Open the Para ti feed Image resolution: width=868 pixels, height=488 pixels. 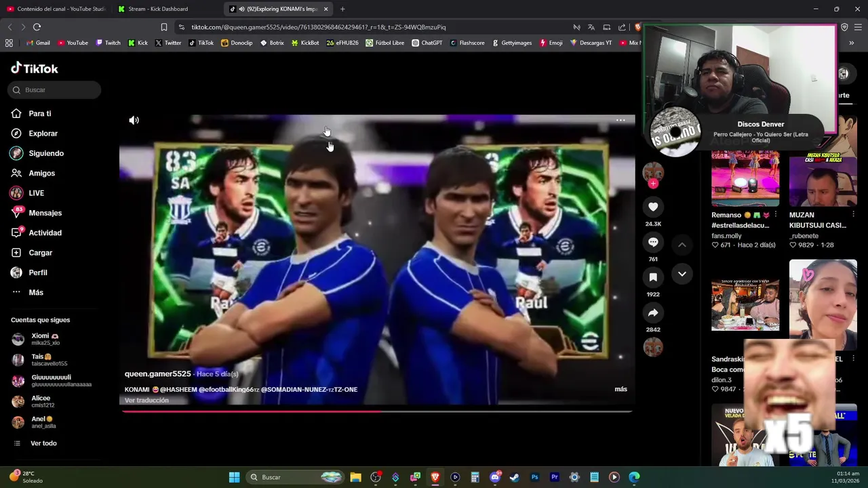click(40, 114)
